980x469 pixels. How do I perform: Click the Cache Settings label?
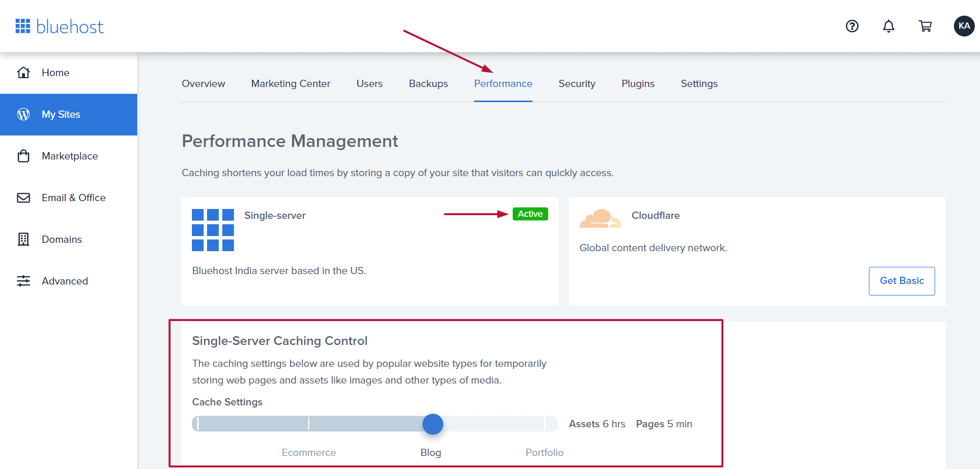pyautogui.click(x=227, y=402)
